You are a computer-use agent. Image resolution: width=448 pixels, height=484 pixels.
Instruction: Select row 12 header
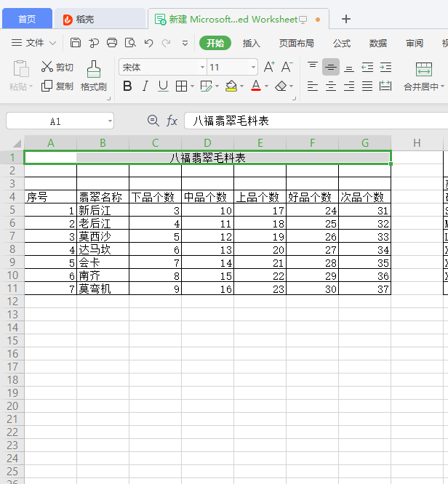click(x=12, y=302)
